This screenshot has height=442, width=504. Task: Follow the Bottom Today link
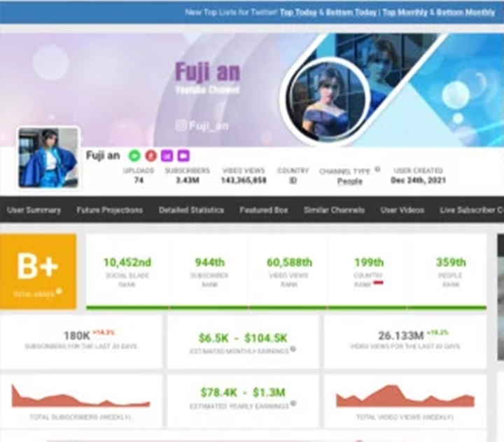point(351,13)
